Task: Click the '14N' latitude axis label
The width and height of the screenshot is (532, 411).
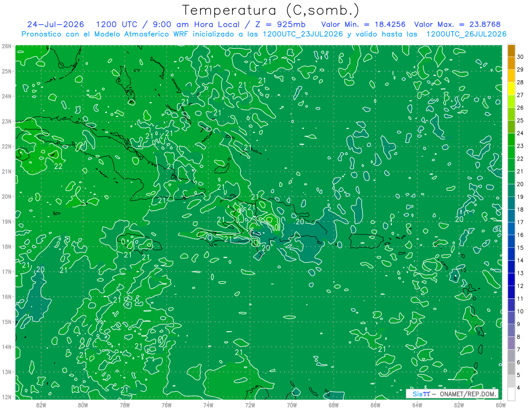Action: [x=6, y=347]
